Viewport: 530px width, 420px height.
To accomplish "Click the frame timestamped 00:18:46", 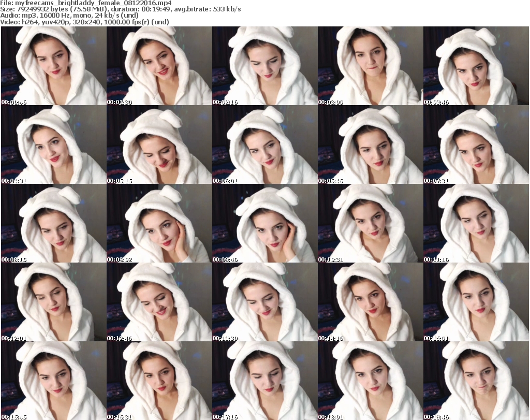I will point(476,381).
